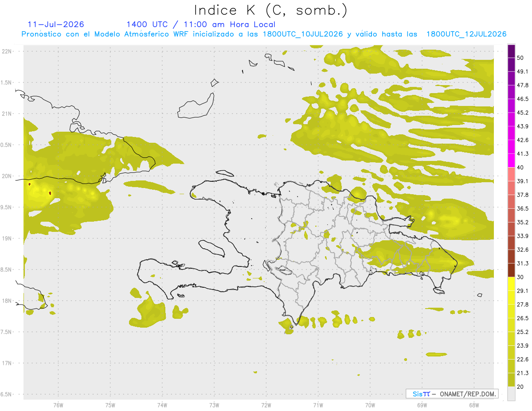Click the "18N" latitude label
The image size is (532, 411).
[7, 301]
